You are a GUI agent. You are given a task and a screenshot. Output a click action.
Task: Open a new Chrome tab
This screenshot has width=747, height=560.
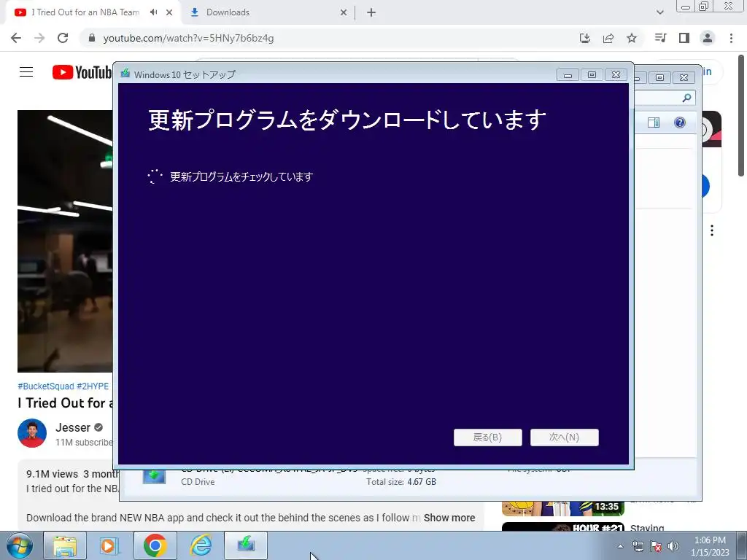(371, 12)
